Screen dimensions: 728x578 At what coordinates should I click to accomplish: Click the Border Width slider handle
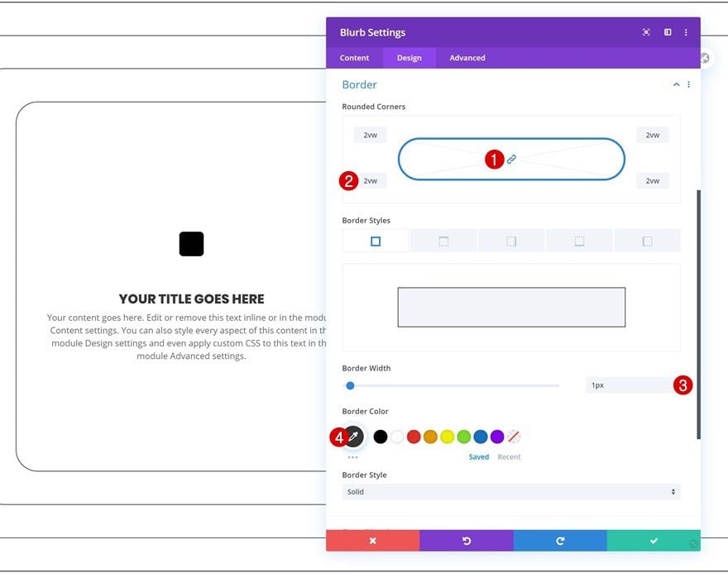pos(350,385)
